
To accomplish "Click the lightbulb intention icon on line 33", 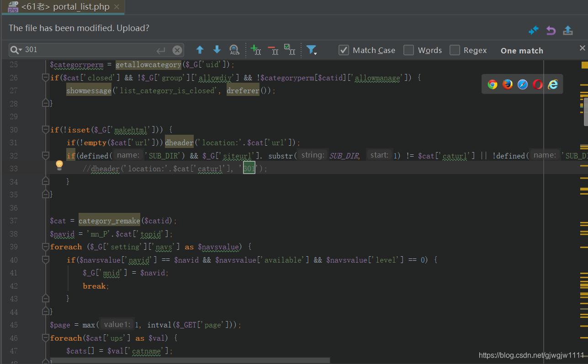I will pyautogui.click(x=59, y=165).
